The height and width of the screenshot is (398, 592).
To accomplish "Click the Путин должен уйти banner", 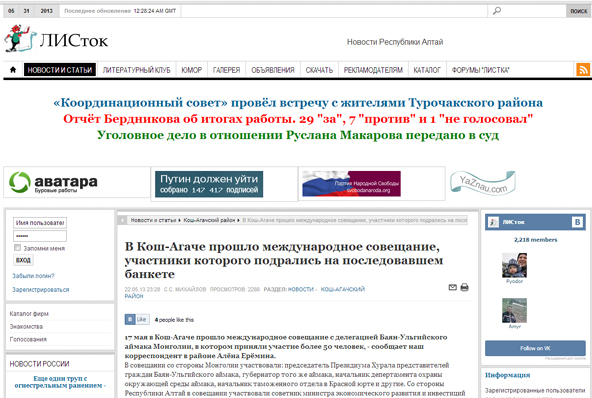I will (209, 184).
